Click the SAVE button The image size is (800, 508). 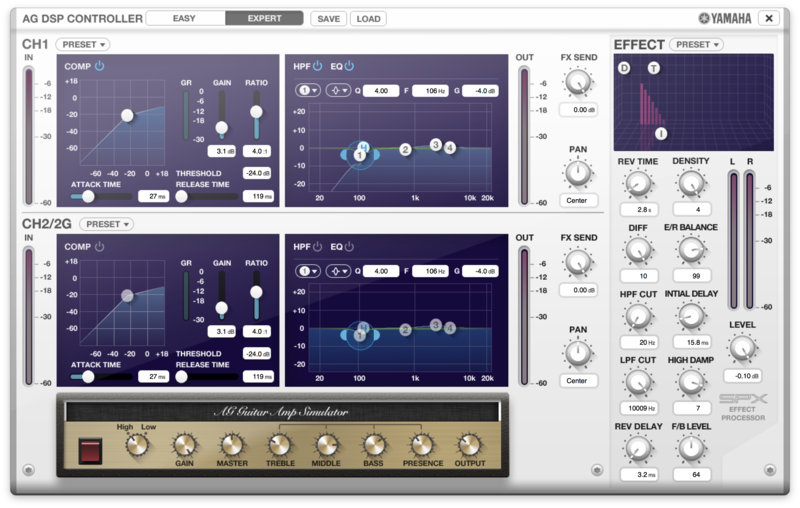pyautogui.click(x=327, y=18)
